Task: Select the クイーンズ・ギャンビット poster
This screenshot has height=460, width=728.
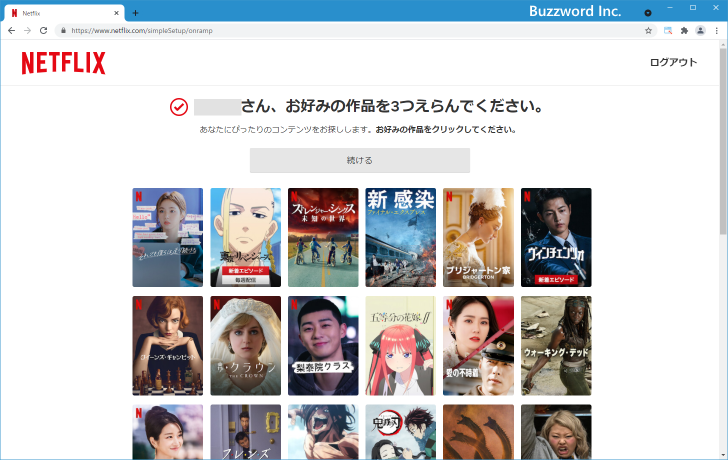Action: coord(168,346)
